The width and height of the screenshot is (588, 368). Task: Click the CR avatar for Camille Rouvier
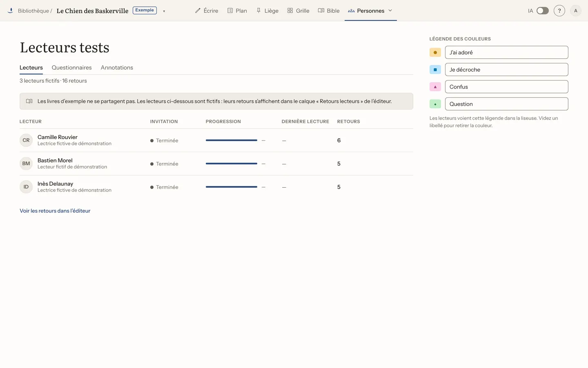pyautogui.click(x=26, y=140)
